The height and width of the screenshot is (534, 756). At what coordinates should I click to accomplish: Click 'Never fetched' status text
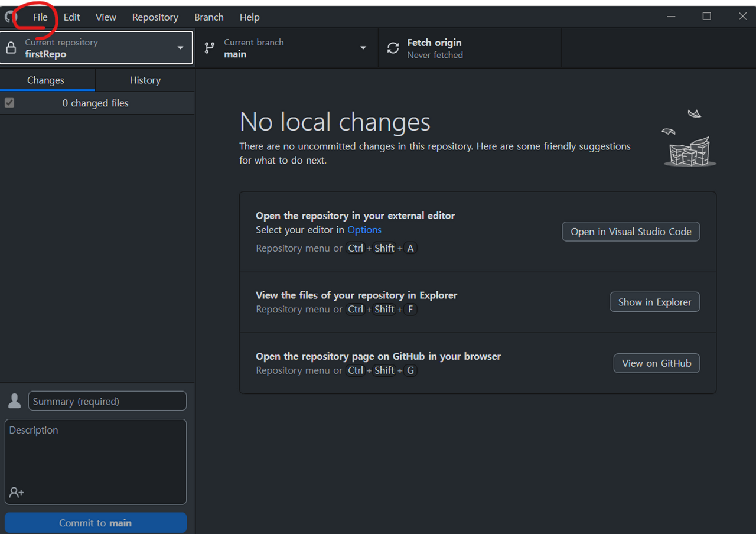(435, 55)
